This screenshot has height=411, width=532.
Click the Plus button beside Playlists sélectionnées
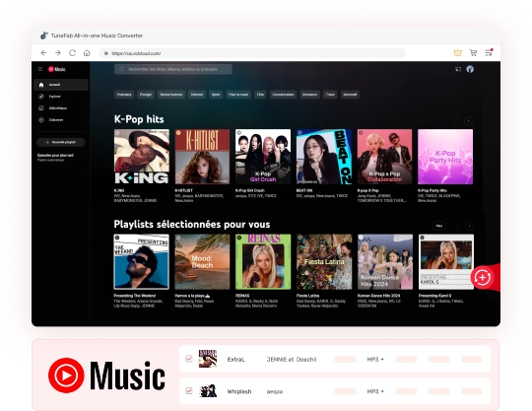pos(439,226)
